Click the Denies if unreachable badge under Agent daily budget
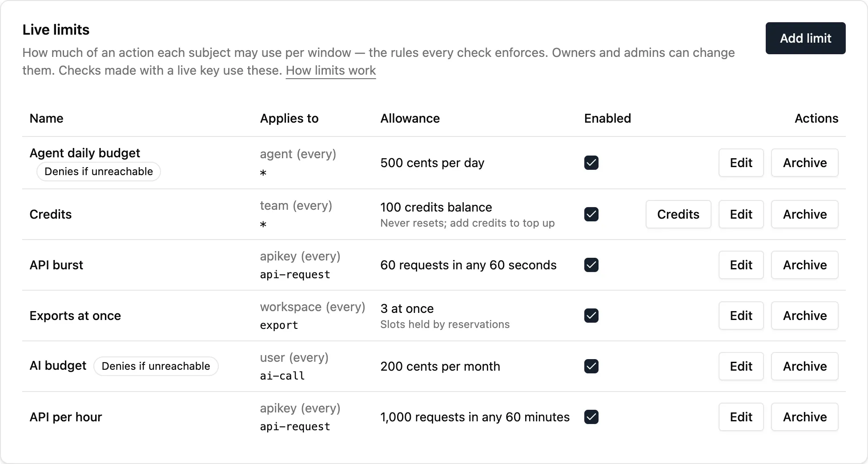The height and width of the screenshot is (464, 868). coord(99,172)
